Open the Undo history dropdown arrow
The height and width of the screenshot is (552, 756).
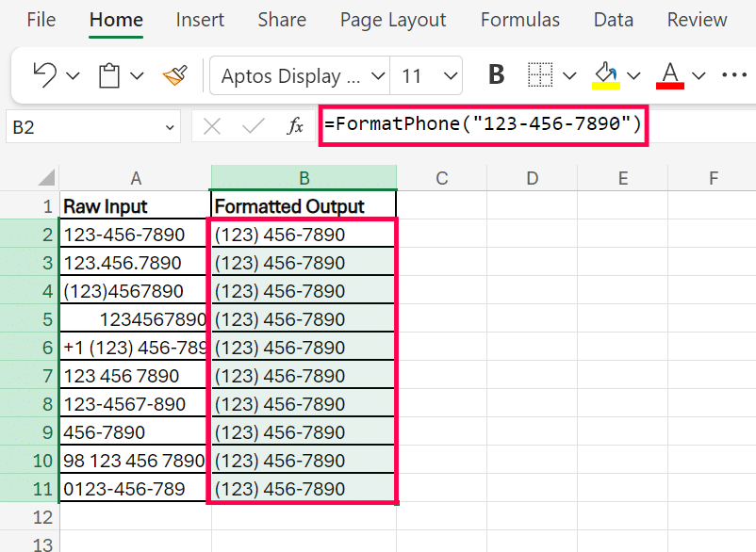(73, 75)
